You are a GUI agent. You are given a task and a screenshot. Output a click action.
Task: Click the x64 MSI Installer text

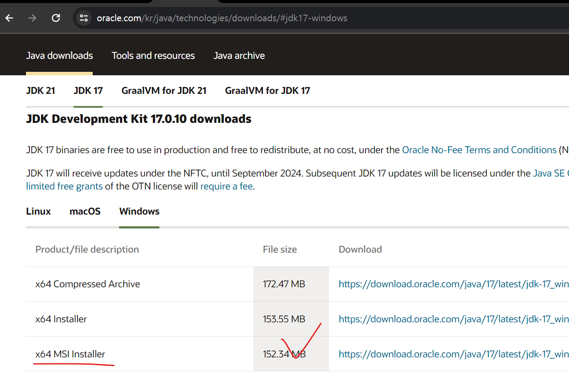pos(70,354)
